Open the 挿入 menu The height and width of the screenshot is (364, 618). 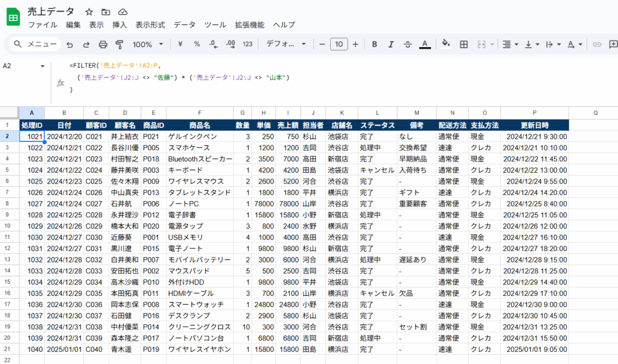[x=119, y=25]
